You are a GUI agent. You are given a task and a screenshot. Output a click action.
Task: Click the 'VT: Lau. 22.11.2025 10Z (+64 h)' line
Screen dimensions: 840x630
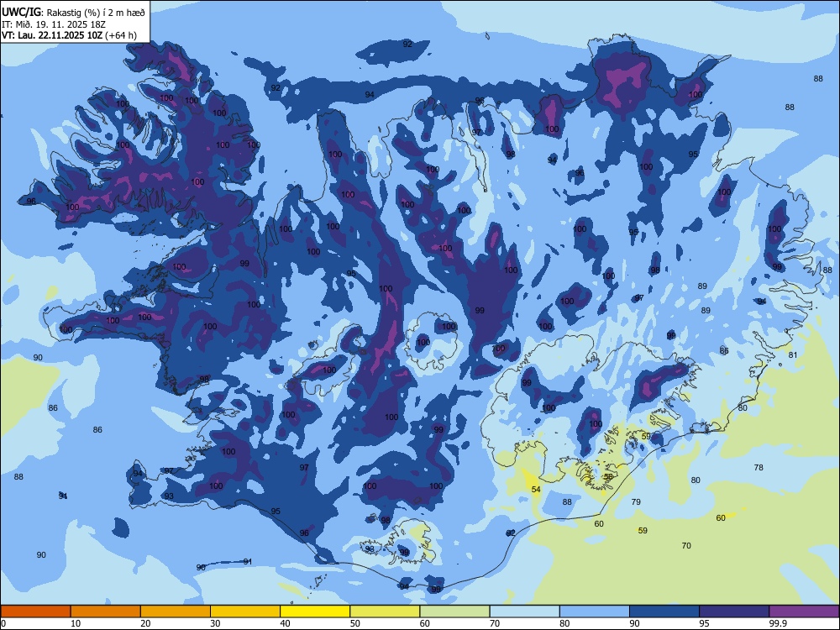click(69, 35)
